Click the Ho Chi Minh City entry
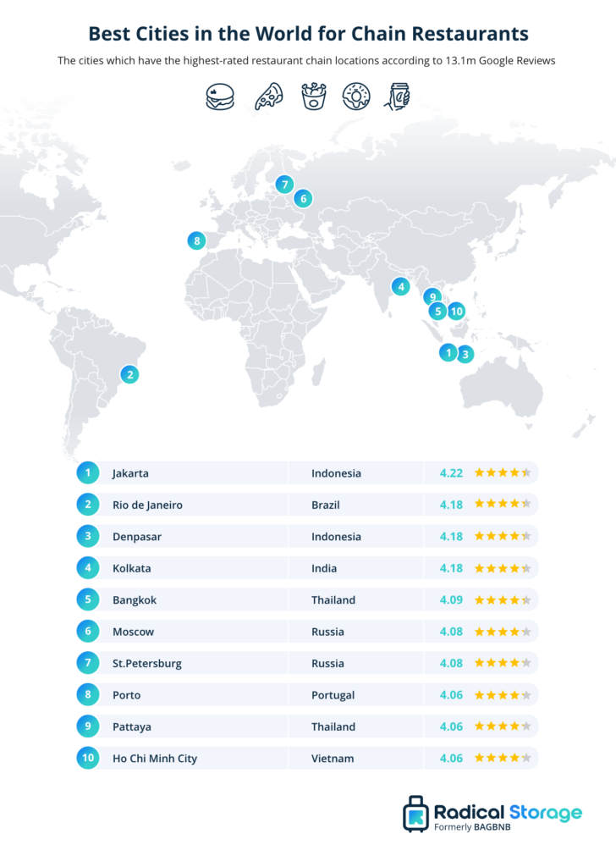This screenshot has width=616, height=867. click(x=155, y=758)
